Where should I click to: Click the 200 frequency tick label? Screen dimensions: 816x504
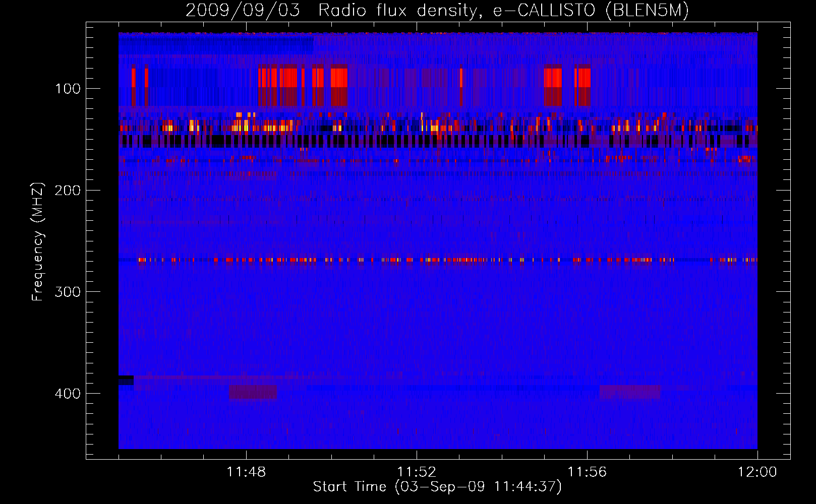68,191
